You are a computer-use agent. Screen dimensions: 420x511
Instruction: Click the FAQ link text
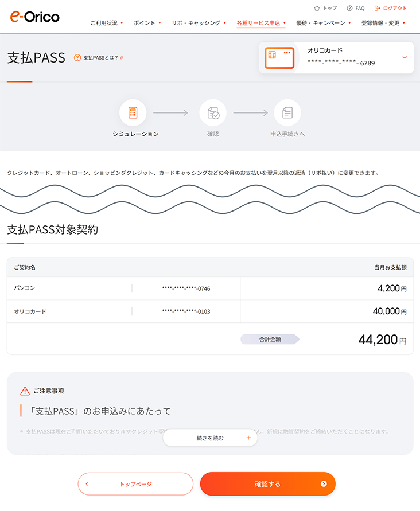pyautogui.click(x=360, y=8)
